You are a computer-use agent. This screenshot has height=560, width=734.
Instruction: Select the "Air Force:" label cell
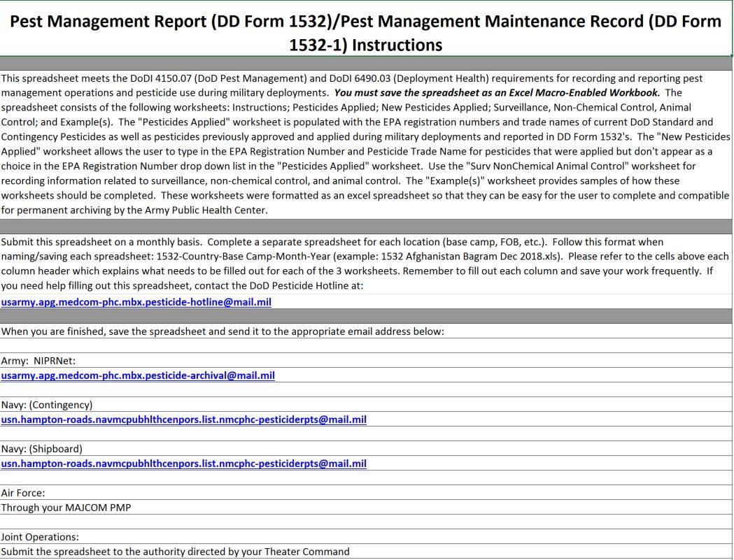[x=366, y=493]
